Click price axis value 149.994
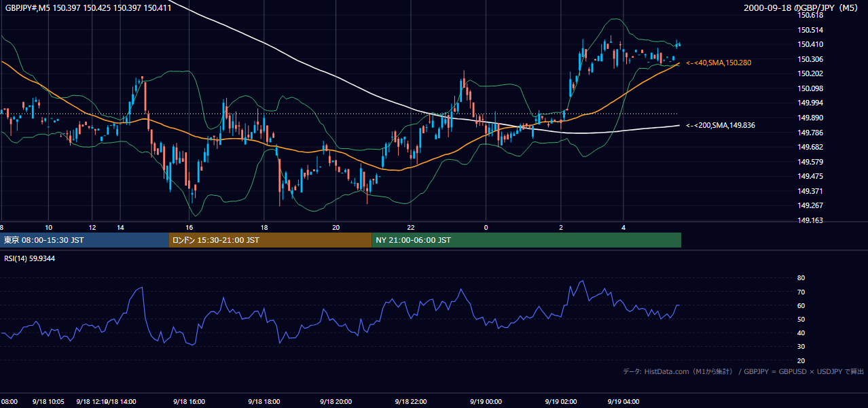Image resolution: width=868 pixels, height=408 pixels. [x=810, y=103]
